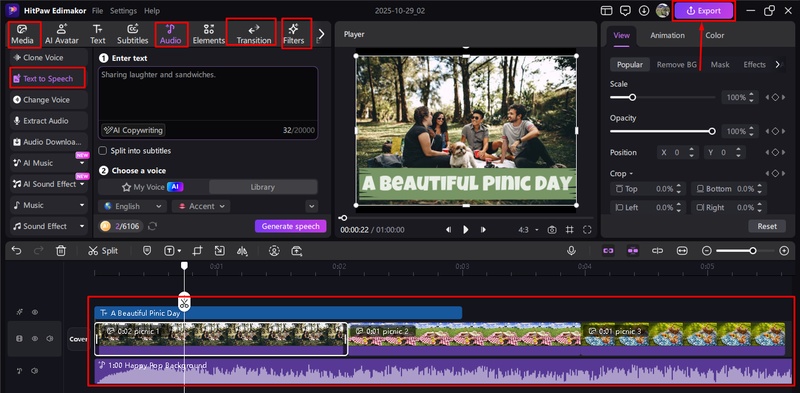Open the AI portrait icon in timeline toolbar
800x393 pixels.
274,251
